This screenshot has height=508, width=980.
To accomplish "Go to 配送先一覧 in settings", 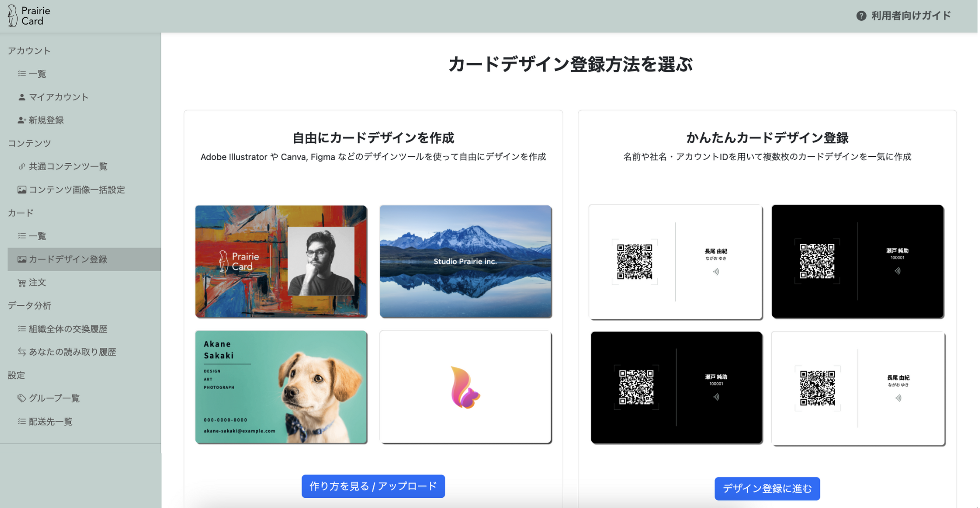I will click(50, 421).
